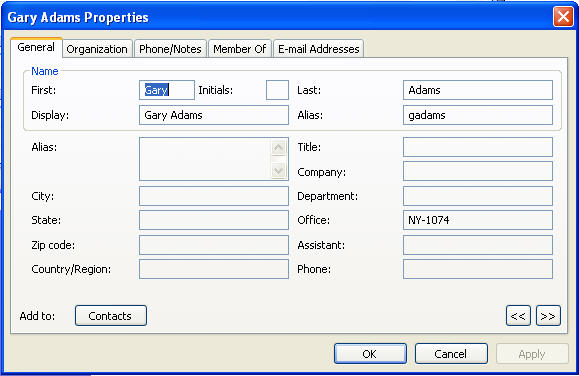Switch to the Organization tab
579x376 pixels.
[97, 49]
